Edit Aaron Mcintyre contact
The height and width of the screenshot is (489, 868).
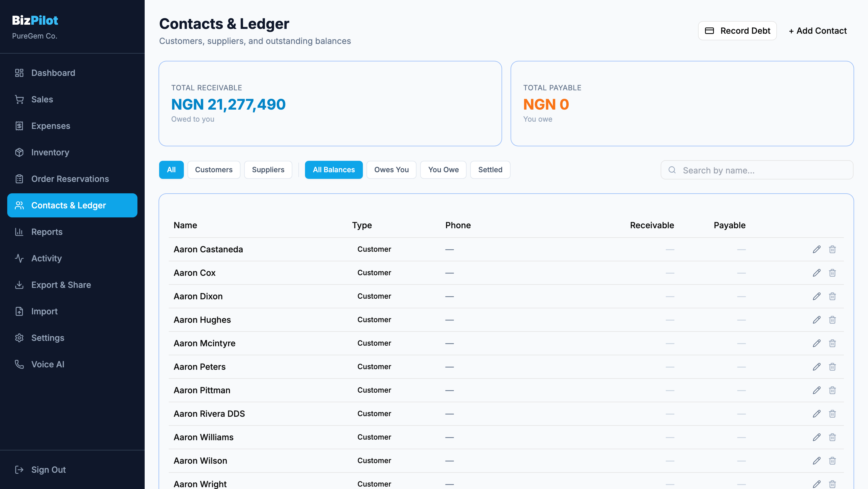(x=816, y=343)
